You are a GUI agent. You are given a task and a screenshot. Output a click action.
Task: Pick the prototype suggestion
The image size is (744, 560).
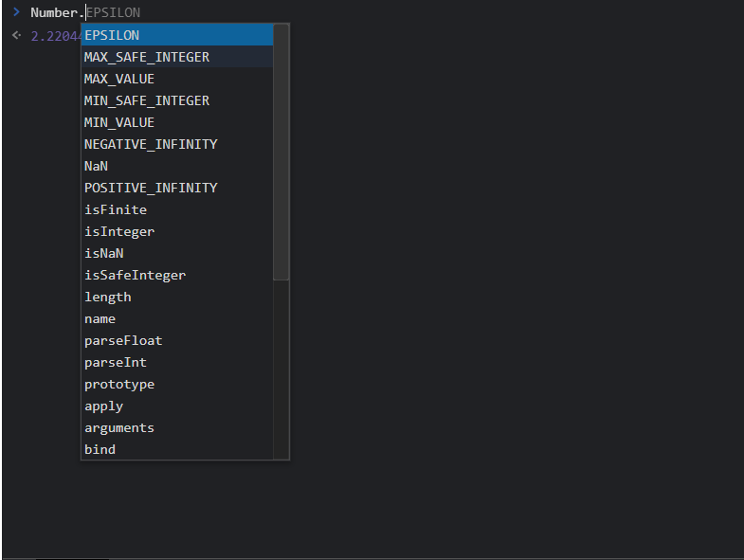point(177,385)
